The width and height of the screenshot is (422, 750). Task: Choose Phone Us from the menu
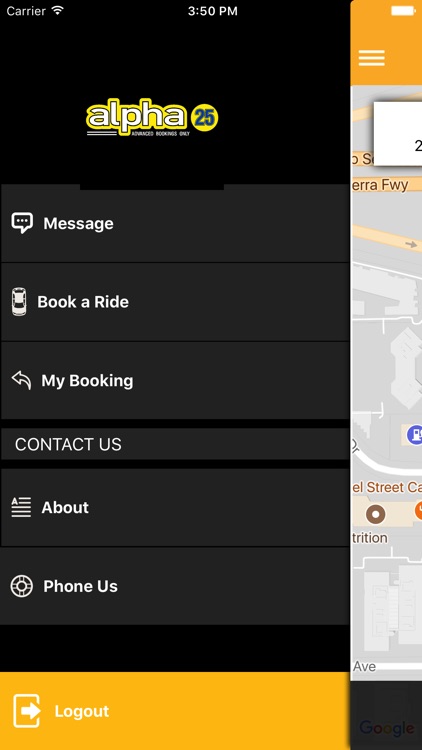click(x=175, y=586)
